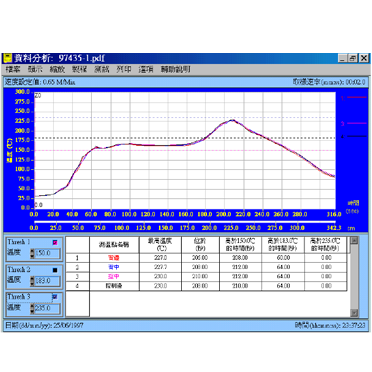
Task: Open the 檔案 (File) menu
Action: click(x=13, y=69)
